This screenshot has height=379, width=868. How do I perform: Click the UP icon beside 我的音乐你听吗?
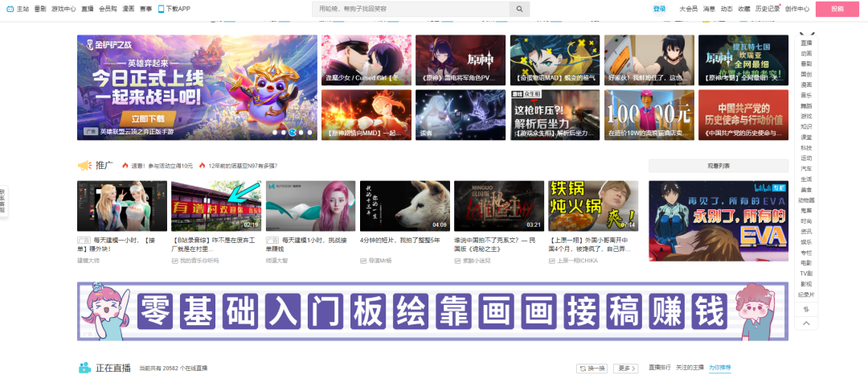174,261
